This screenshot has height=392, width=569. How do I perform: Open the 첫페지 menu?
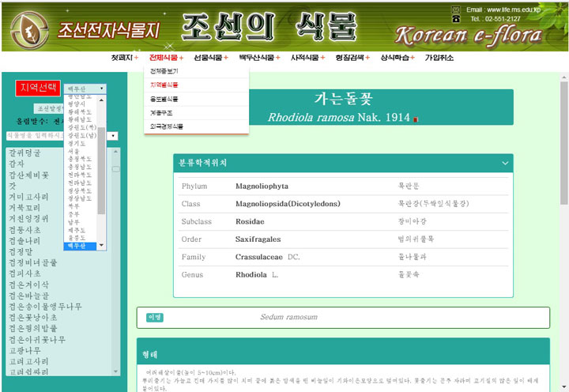[125, 58]
